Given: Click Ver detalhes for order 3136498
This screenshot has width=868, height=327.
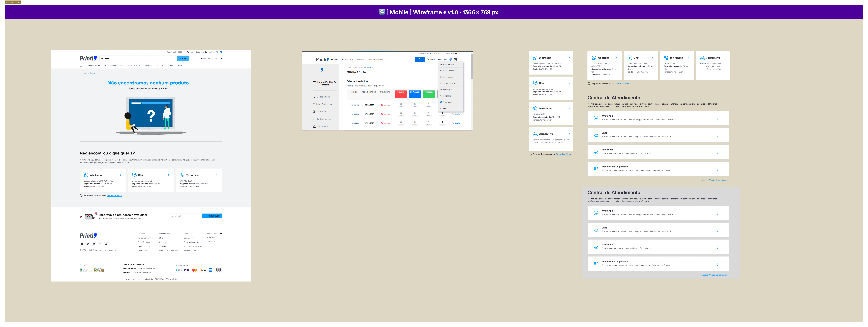Looking at the screenshot, I should (456, 114).
